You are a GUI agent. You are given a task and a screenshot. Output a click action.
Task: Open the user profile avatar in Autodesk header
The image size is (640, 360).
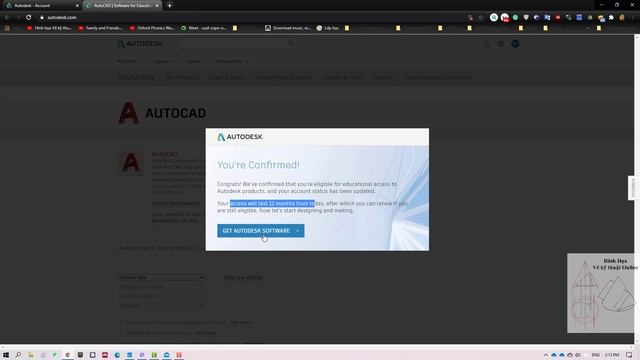point(515,44)
